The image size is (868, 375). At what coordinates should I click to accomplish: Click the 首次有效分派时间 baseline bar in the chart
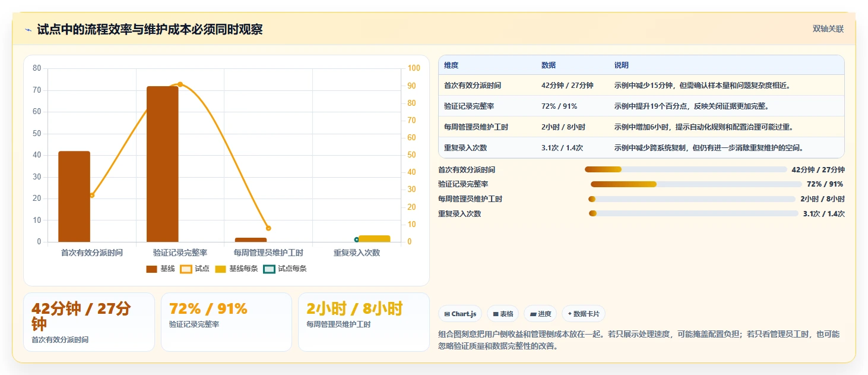[74, 197]
